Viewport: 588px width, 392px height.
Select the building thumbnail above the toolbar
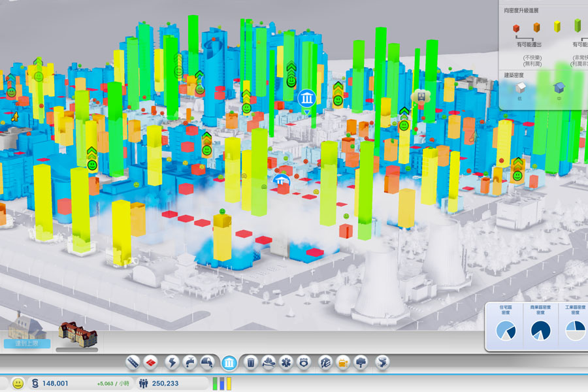pyautogui.click(x=78, y=335)
